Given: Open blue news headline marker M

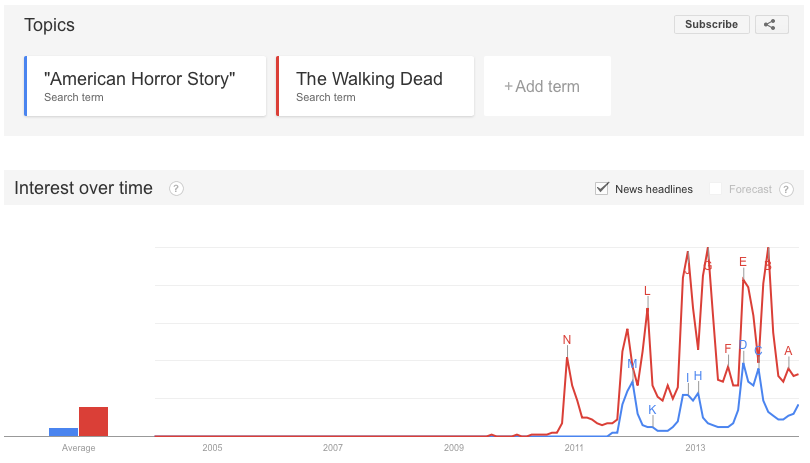Looking at the screenshot, I should point(632,364).
